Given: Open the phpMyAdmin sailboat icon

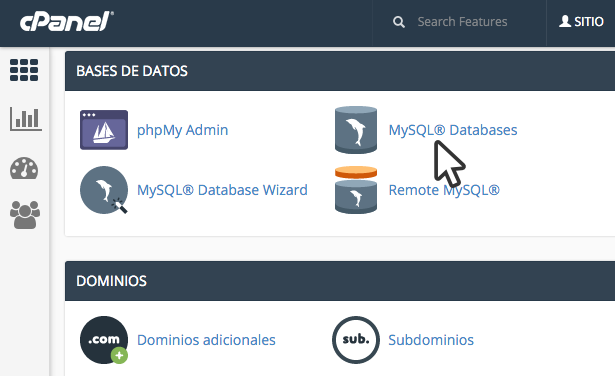Looking at the screenshot, I should click(104, 130).
